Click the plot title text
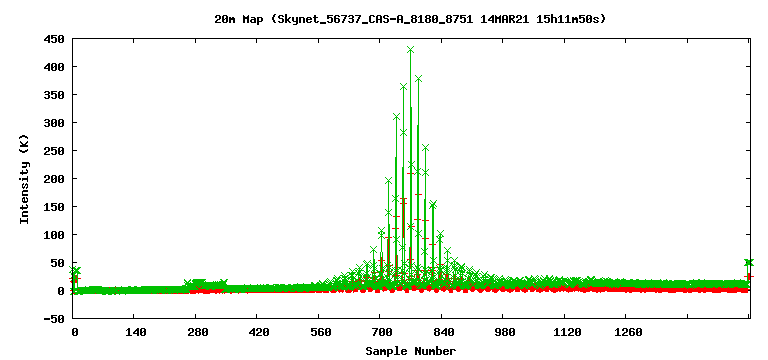This screenshot has height=360, width=768. coord(409,19)
